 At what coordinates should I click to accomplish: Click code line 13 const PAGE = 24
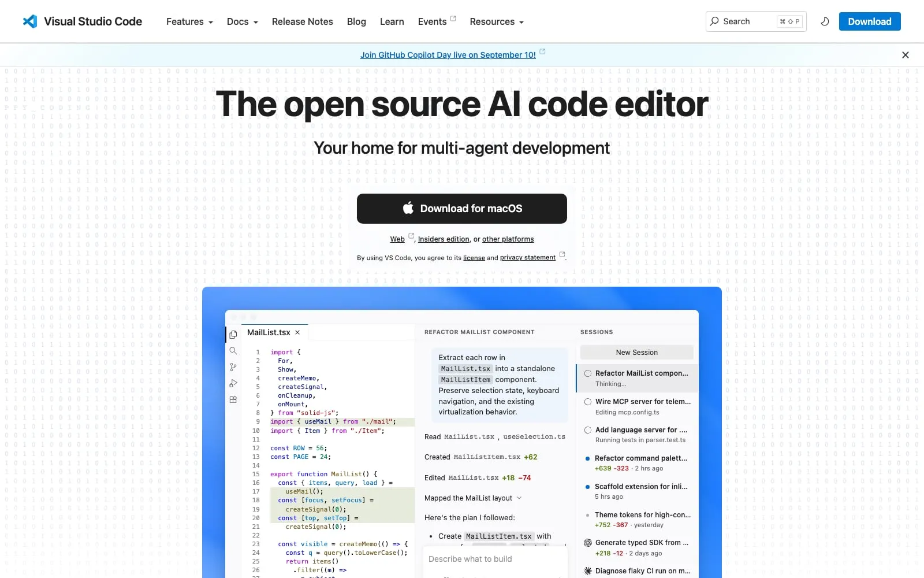coord(300,457)
